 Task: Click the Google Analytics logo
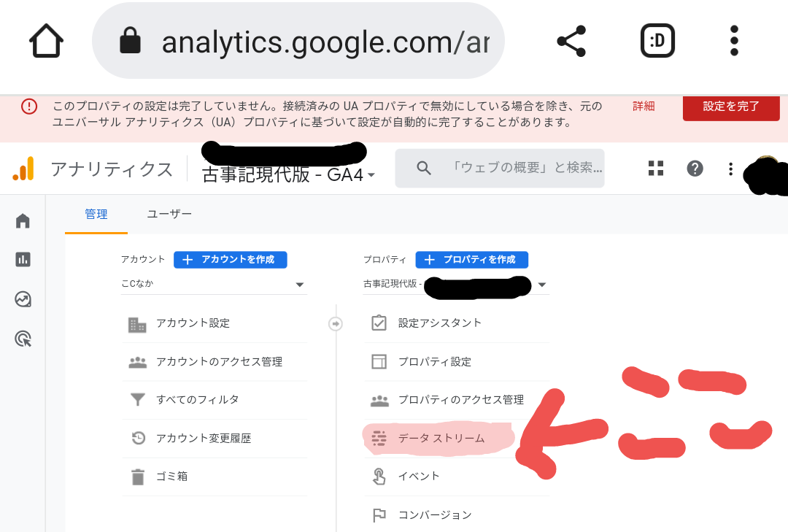(x=23, y=169)
